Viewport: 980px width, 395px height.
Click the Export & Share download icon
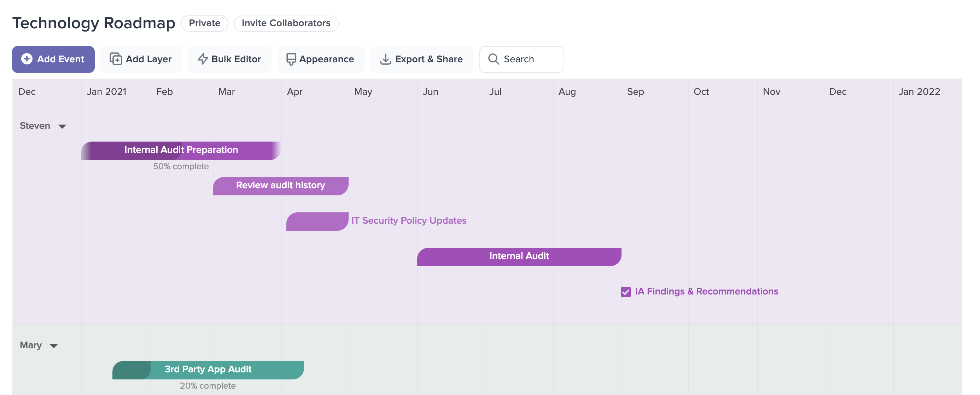pos(385,59)
